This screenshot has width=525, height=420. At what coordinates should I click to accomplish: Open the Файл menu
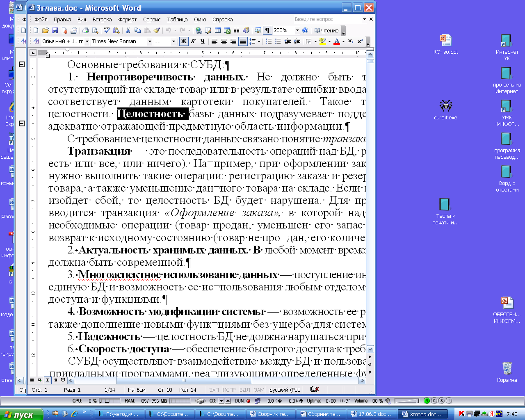pyautogui.click(x=41, y=19)
